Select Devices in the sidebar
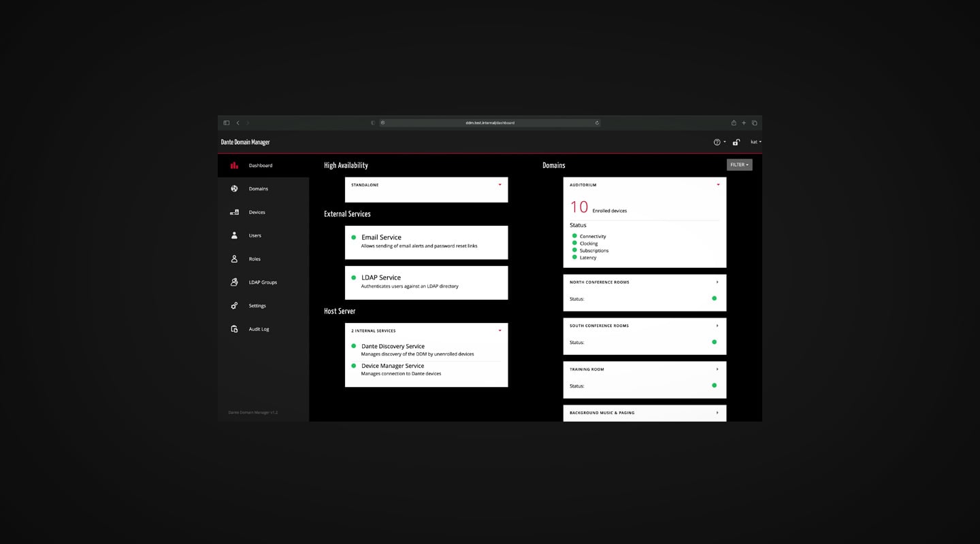980x544 pixels. click(x=263, y=212)
